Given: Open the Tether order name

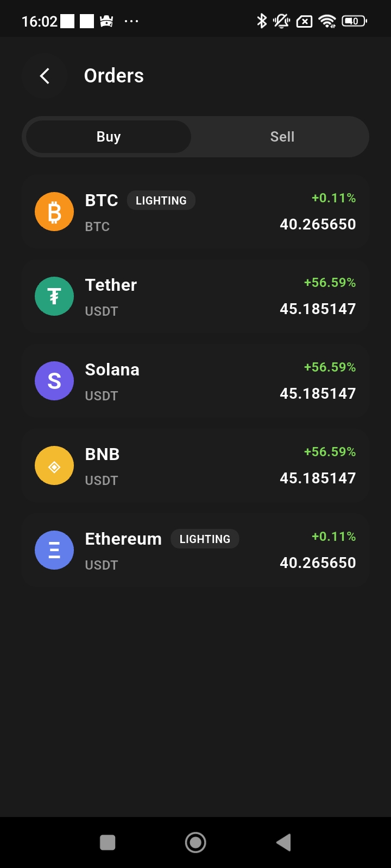Looking at the screenshot, I should (x=111, y=285).
